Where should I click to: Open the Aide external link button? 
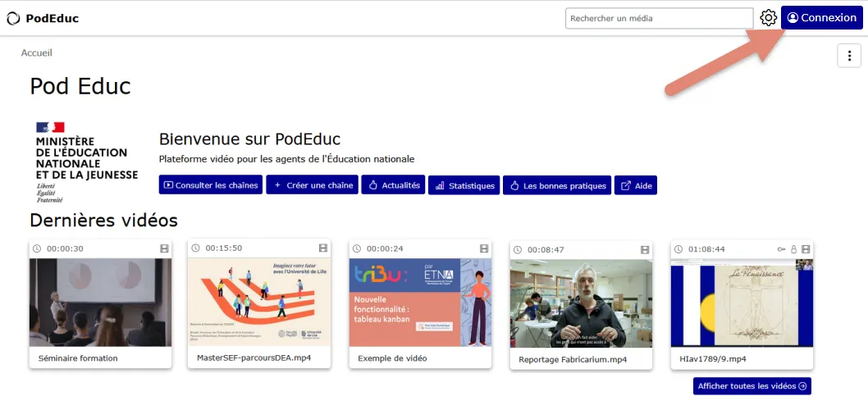pos(636,185)
